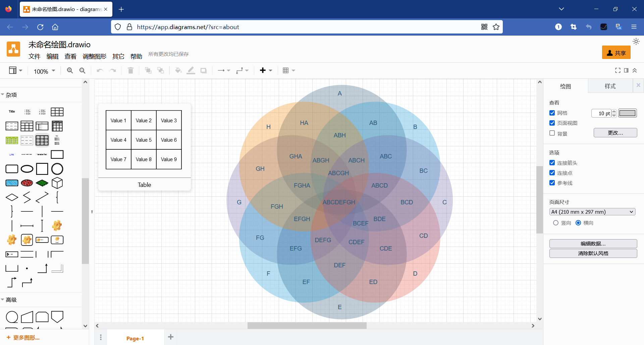Click the horizontal canvas scrollbar thumb

pyautogui.click(x=307, y=326)
